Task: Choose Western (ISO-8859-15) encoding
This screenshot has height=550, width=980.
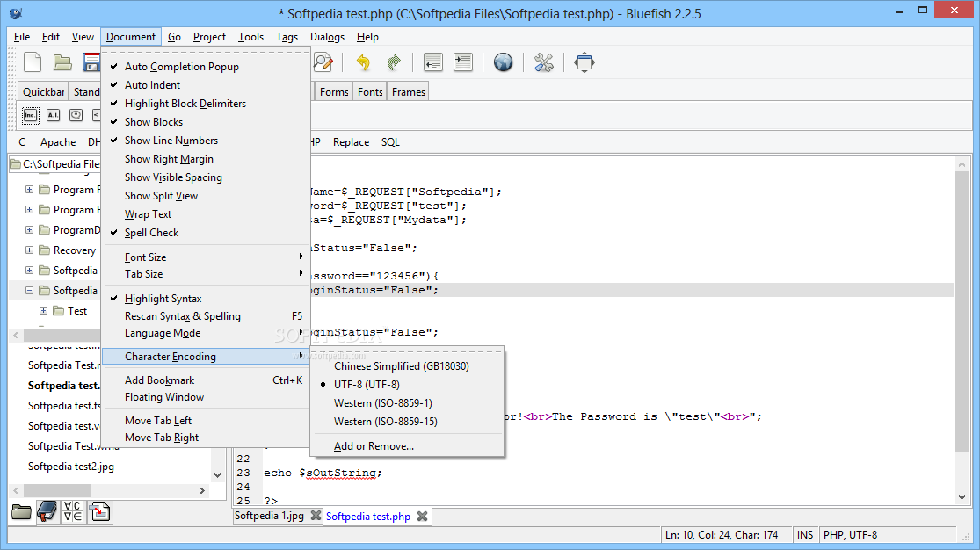Action: coord(407,421)
